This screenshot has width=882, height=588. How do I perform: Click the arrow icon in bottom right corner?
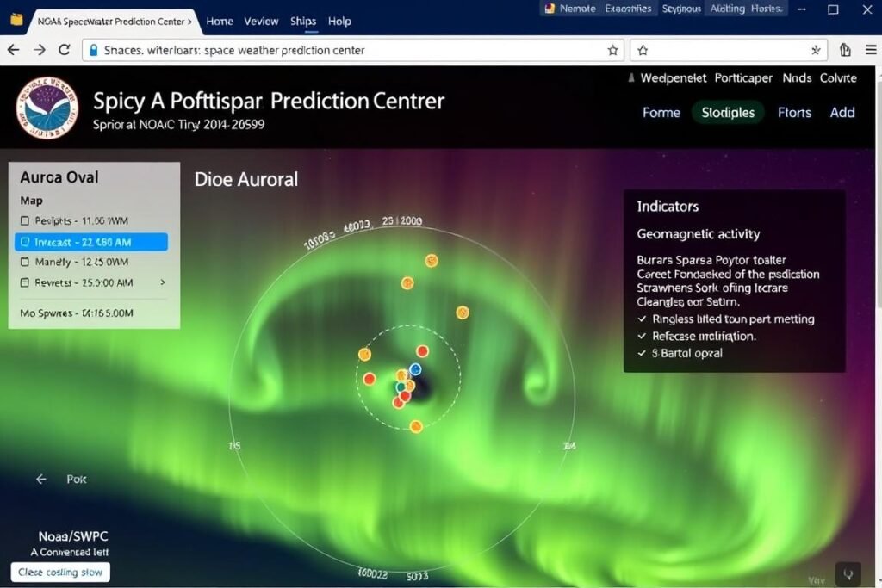pyautogui.click(x=848, y=573)
